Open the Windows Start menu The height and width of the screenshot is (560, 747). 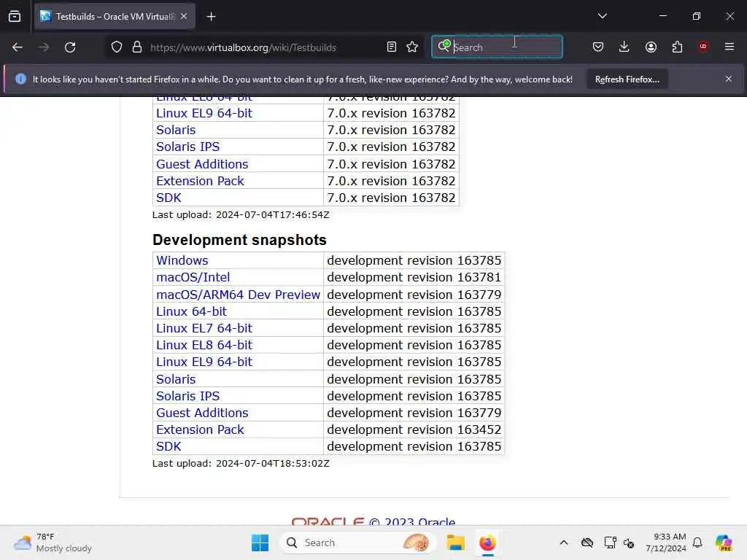coord(260,542)
